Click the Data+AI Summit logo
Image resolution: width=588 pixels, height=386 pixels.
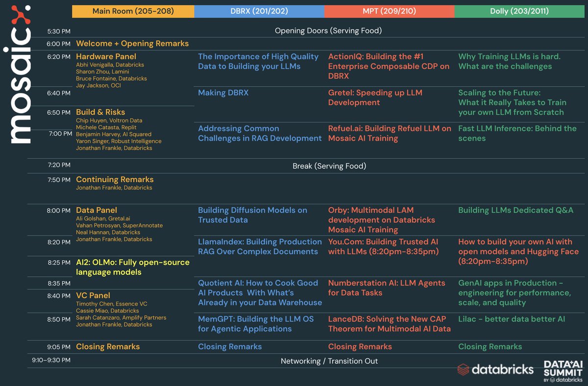pyautogui.click(x=563, y=372)
